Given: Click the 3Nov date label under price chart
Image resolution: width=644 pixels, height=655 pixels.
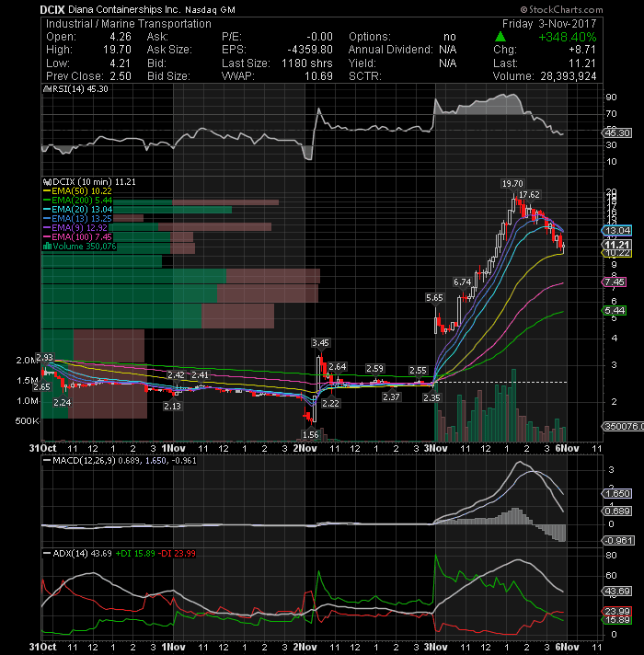Looking at the screenshot, I should click(x=435, y=448).
